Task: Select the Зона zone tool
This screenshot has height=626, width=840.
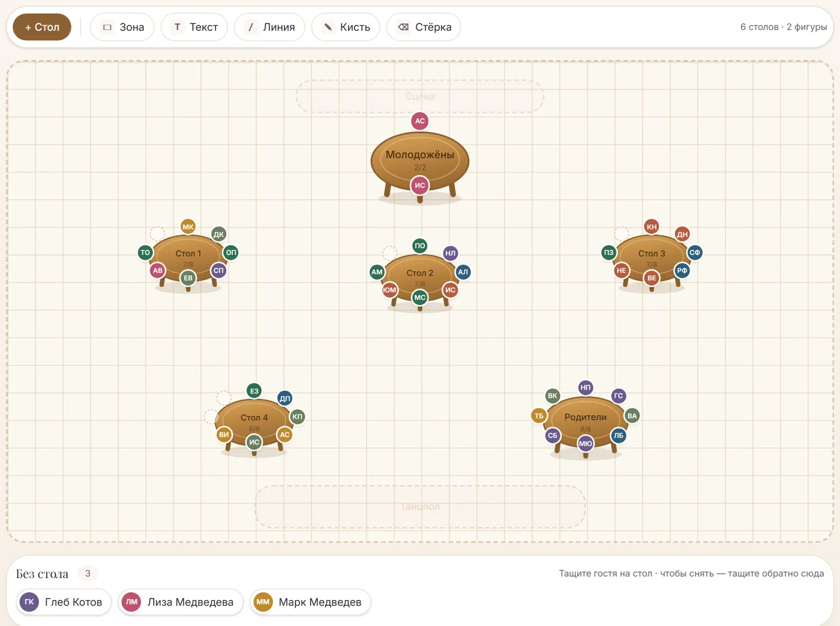Action: point(122,27)
